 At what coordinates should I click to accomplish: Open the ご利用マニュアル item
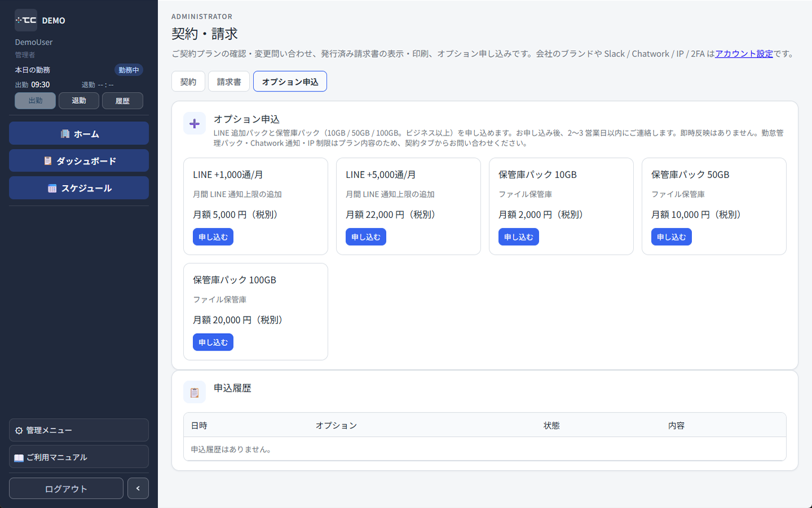pos(79,457)
